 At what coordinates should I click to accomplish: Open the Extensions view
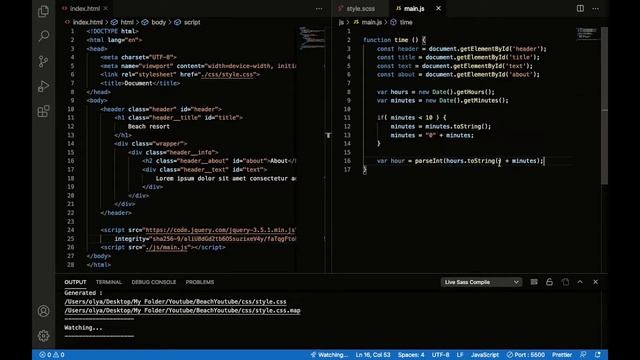(x=43, y=111)
